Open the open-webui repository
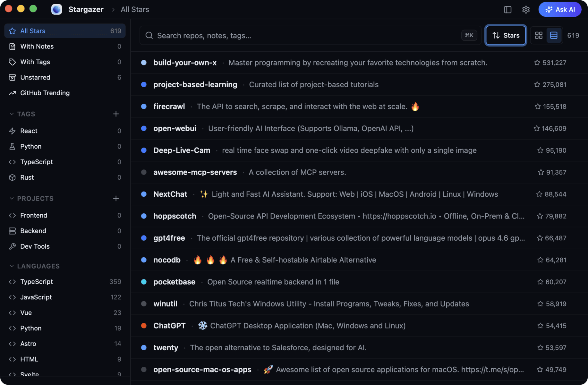This screenshot has height=385, width=588. 359,128
